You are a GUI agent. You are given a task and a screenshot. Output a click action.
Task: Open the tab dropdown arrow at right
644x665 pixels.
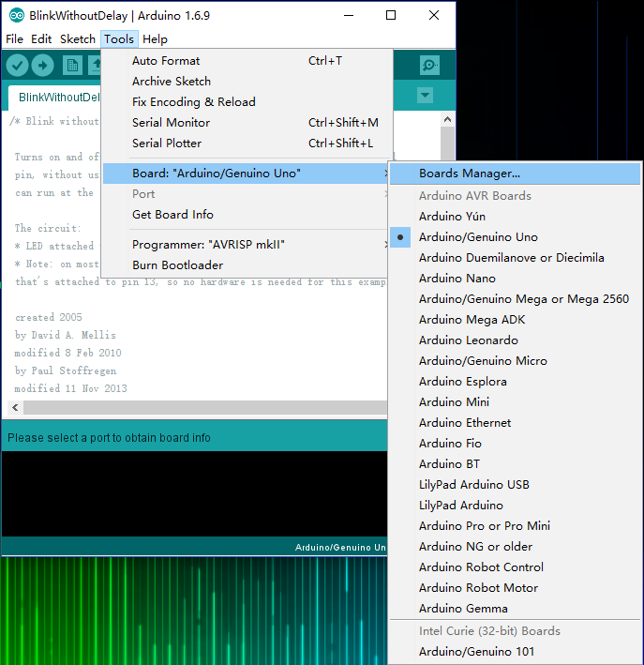(x=425, y=95)
